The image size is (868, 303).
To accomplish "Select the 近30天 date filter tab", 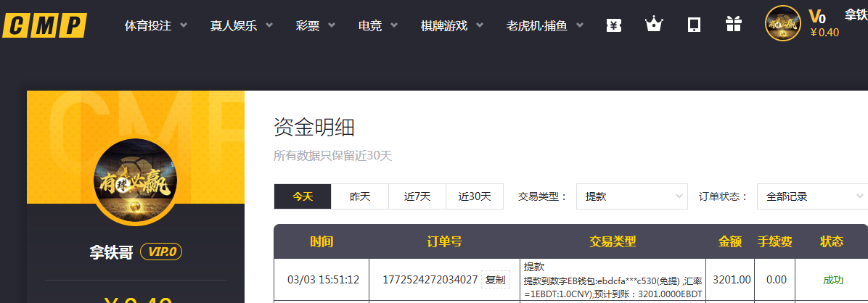I will pyautogui.click(x=475, y=196).
